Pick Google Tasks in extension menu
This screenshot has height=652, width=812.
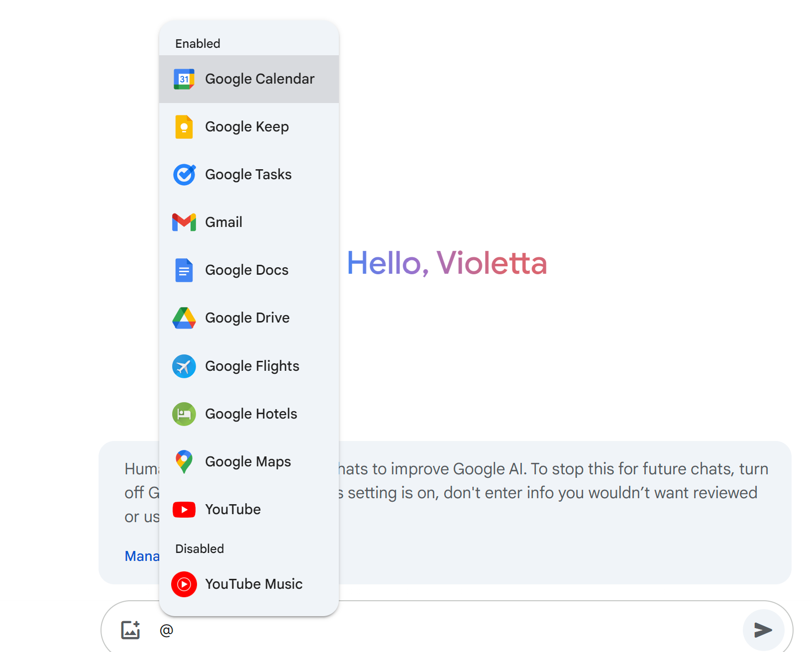pos(248,175)
